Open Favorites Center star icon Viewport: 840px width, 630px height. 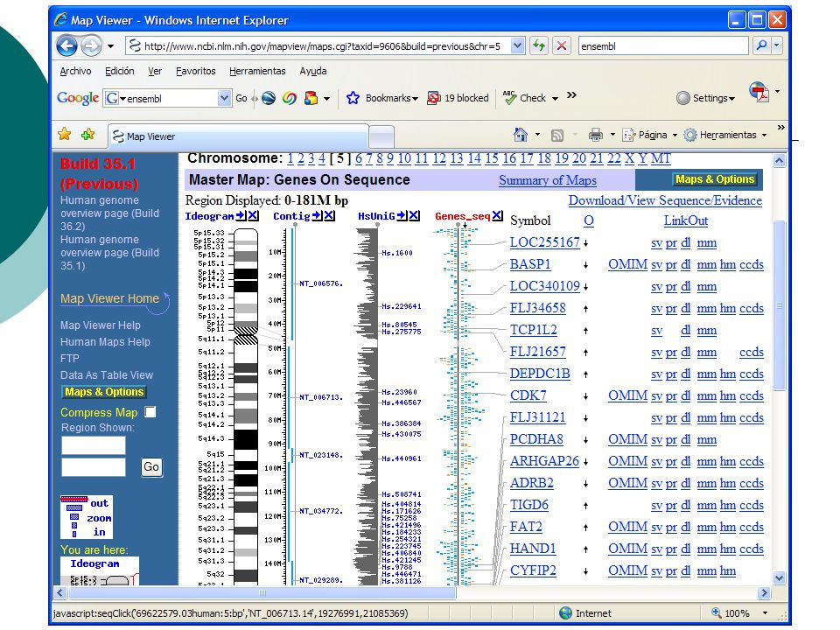click(65, 134)
